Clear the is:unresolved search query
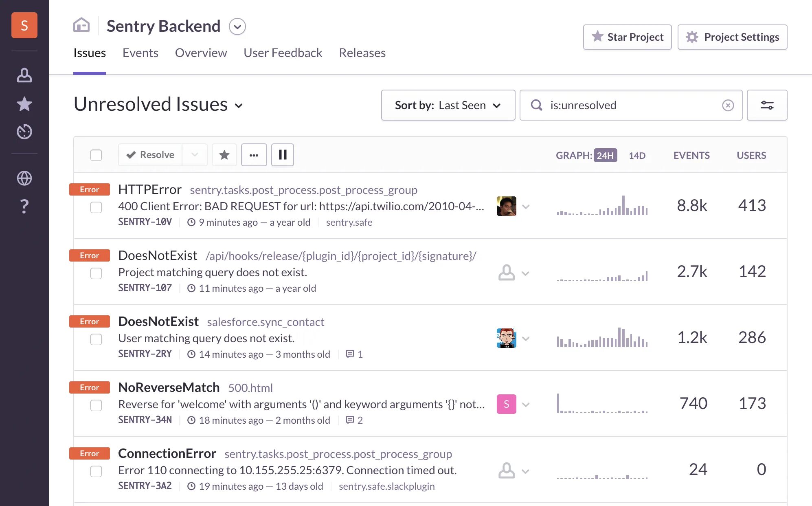Screen dimensions: 812x506 click(728, 105)
